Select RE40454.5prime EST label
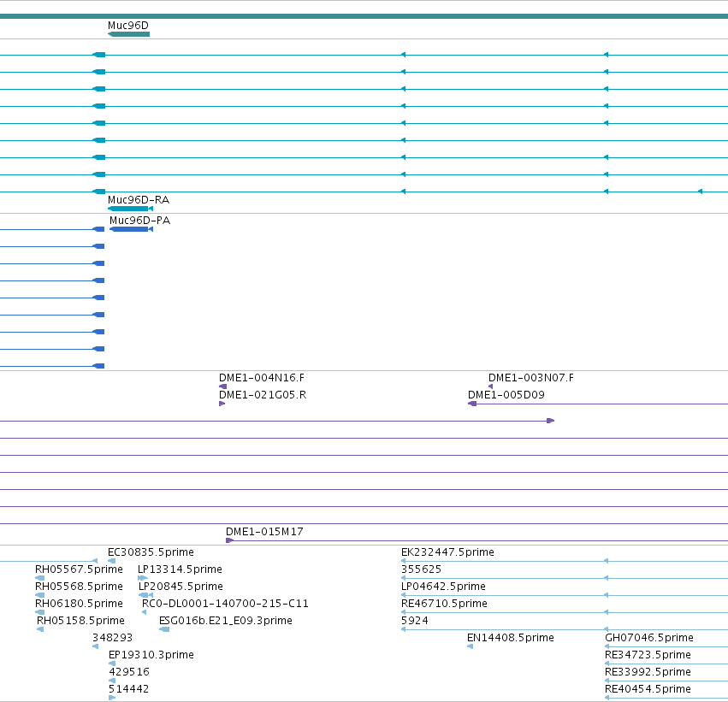 tap(648, 689)
